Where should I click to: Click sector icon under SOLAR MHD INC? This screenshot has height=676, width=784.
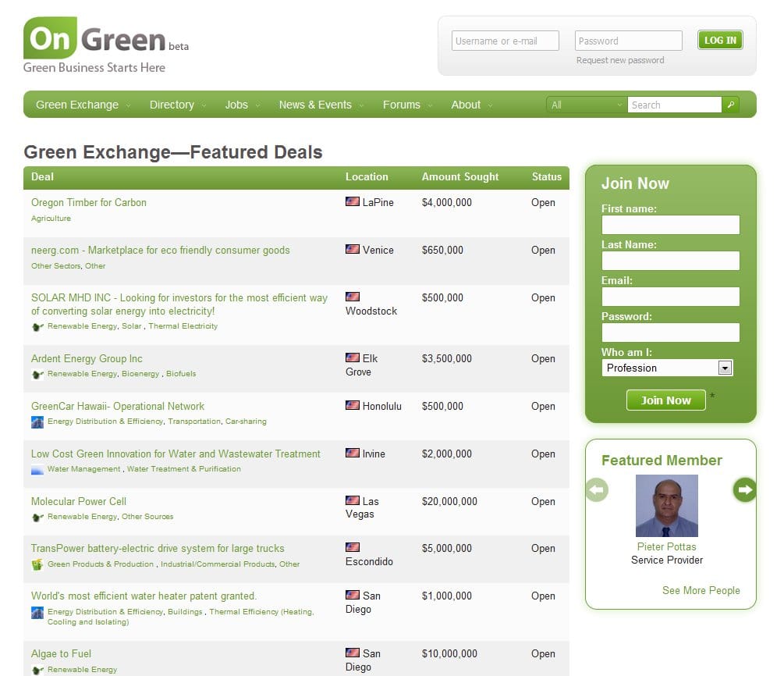coord(37,327)
